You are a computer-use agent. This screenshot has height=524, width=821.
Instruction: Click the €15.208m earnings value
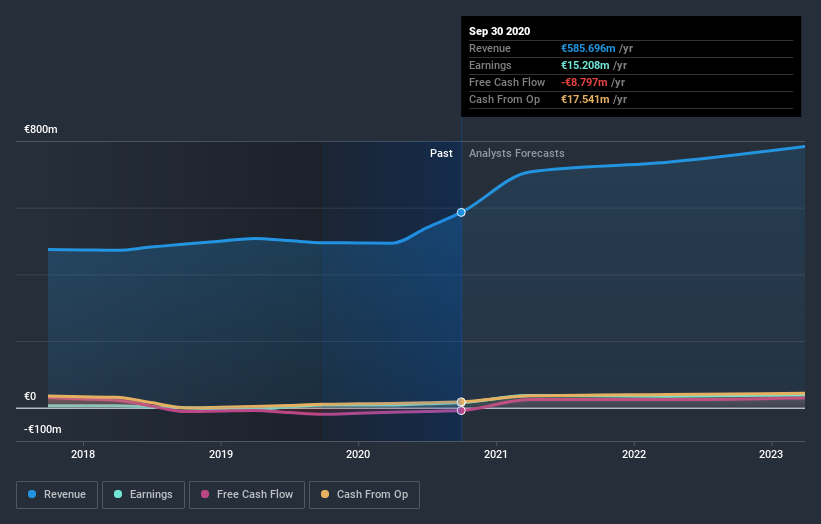585,65
